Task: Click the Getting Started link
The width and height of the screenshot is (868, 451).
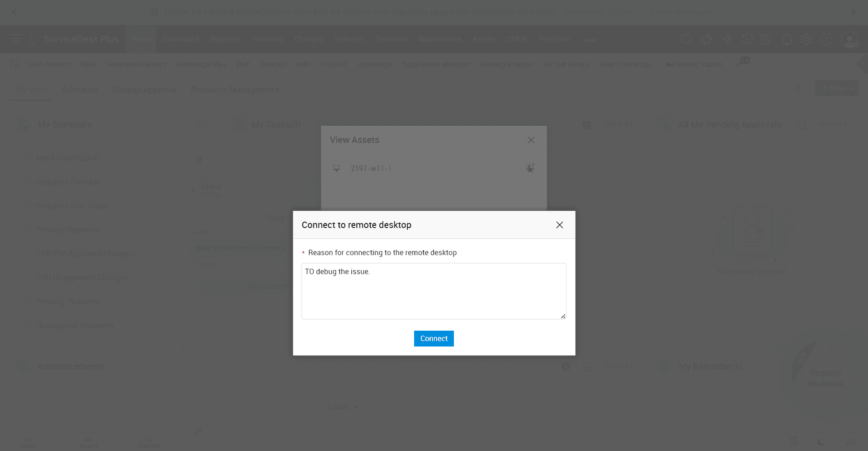Action: 694,65
